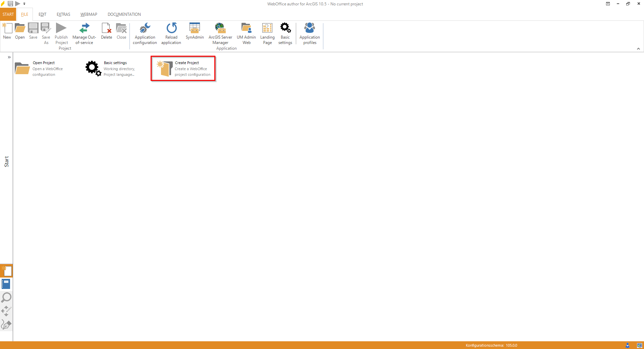Open Basic settings in the ribbon

coord(285,34)
